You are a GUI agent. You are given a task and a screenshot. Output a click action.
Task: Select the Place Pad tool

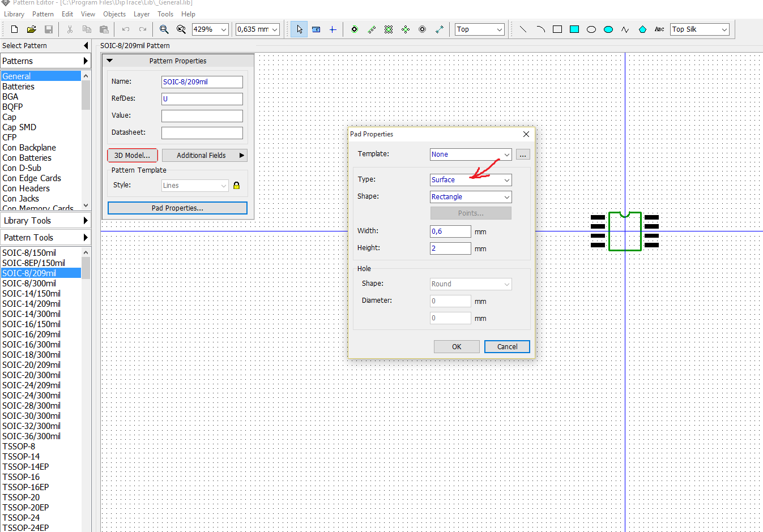pyautogui.click(x=354, y=29)
